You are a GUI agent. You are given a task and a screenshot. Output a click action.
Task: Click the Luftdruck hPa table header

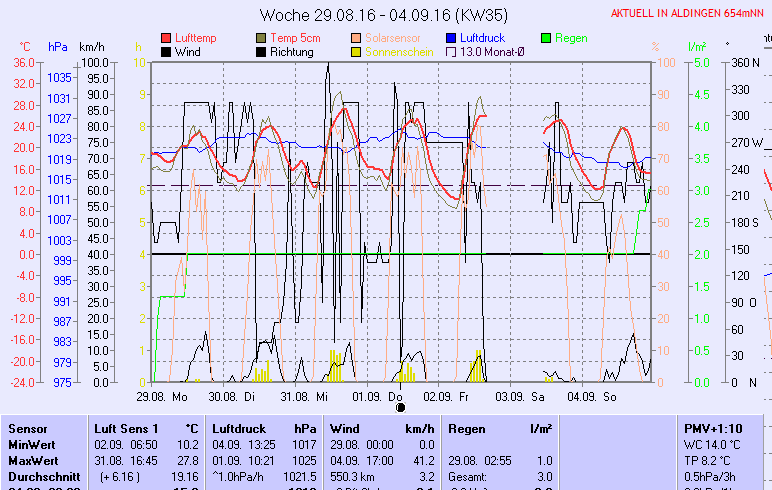pyautogui.click(x=263, y=428)
